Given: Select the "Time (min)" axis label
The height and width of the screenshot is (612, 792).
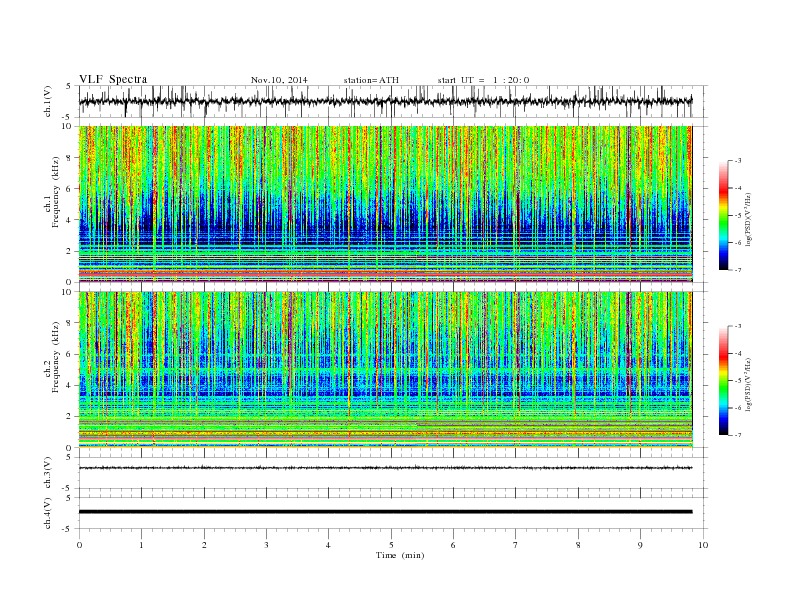Looking at the screenshot, I should point(400,555).
